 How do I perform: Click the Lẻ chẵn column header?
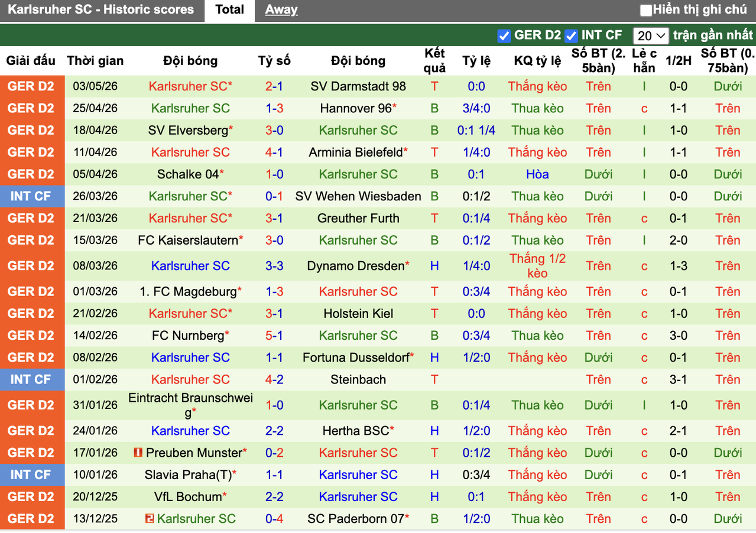(644, 61)
